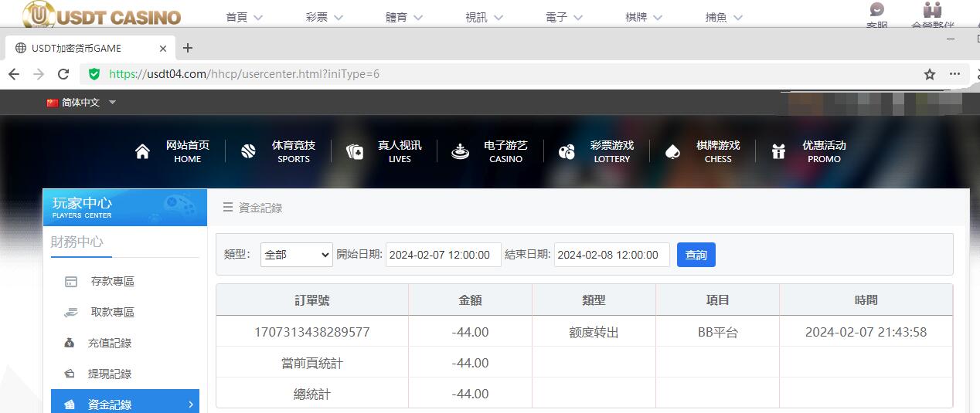Image resolution: width=980 pixels, height=413 pixels.
Task: Click the 存款專區 card icon
Action: click(71, 282)
